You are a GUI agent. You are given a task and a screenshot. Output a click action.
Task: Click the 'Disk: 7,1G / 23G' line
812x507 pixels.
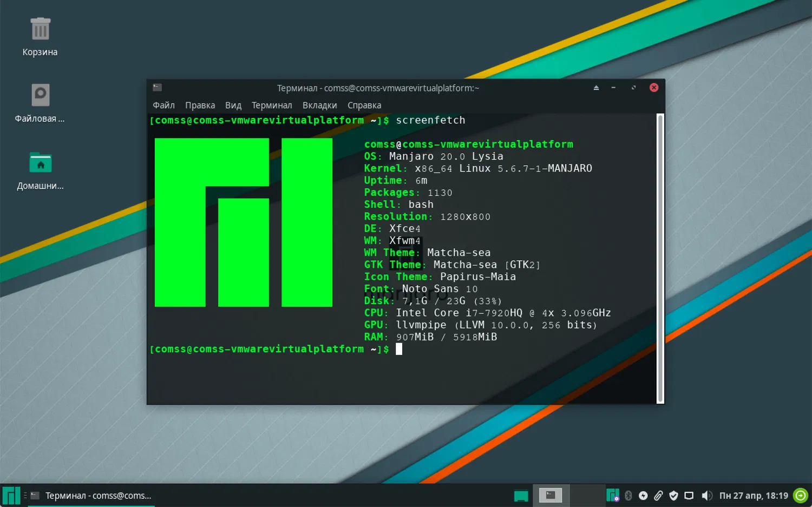click(x=434, y=301)
